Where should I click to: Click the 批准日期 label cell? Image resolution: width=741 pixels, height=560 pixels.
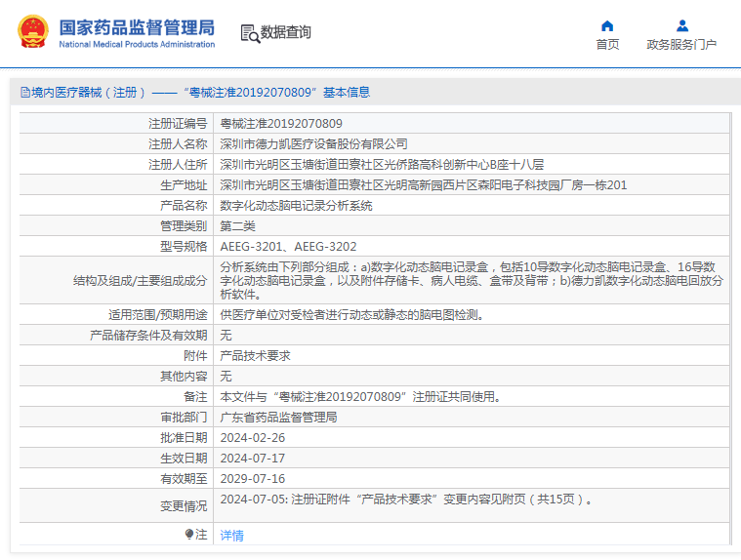pos(116,438)
